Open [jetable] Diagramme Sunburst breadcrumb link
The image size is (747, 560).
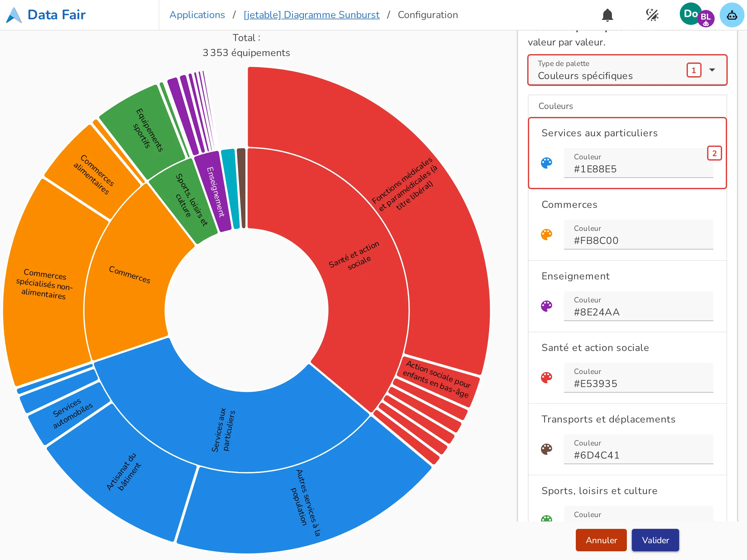pos(311,15)
